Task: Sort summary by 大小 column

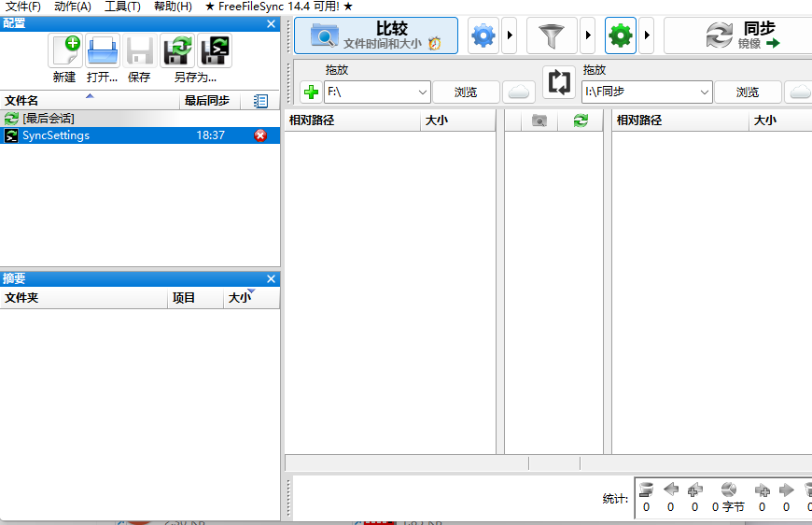Action: pos(252,298)
